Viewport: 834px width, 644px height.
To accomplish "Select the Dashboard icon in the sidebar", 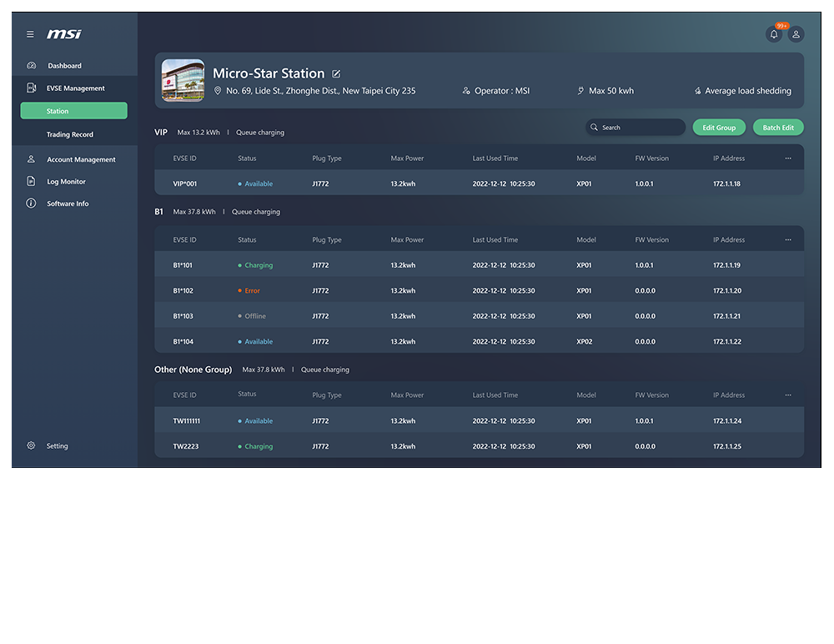I will pos(29,65).
